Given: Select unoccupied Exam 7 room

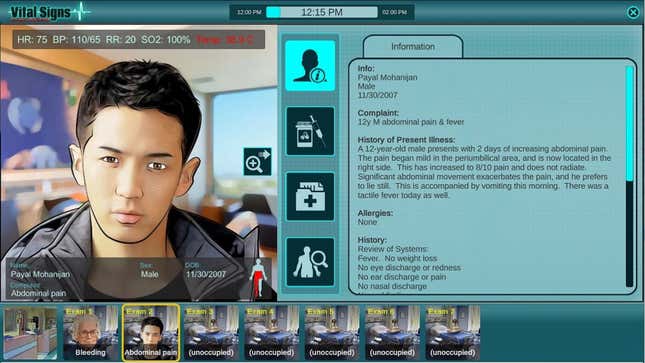Looking at the screenshot, I should pyautogui.click(x=452, y=333).
